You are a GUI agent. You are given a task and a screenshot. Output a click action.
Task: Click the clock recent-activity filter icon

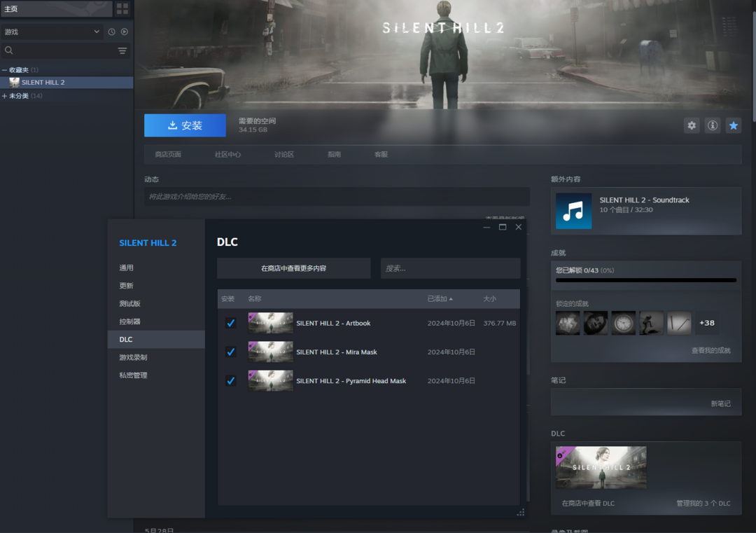click(111, 32)
